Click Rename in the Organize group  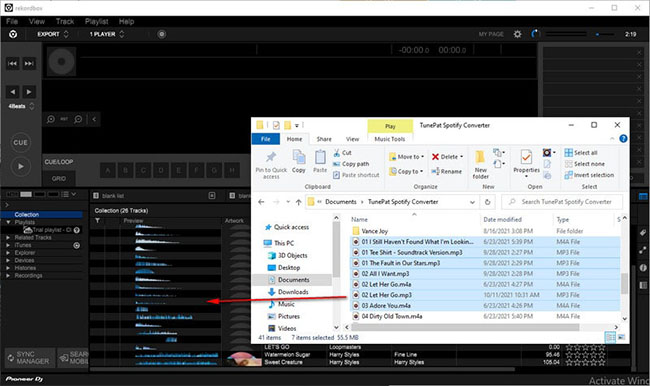pos(446,171)
